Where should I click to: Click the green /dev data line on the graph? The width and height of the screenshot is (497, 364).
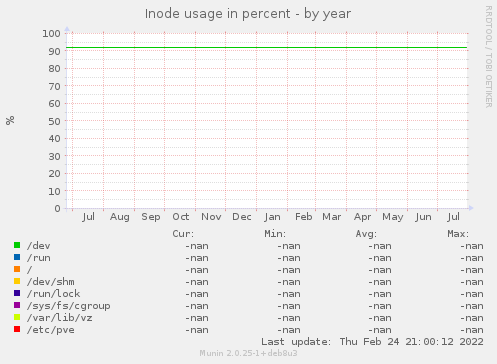click(267, 48)
